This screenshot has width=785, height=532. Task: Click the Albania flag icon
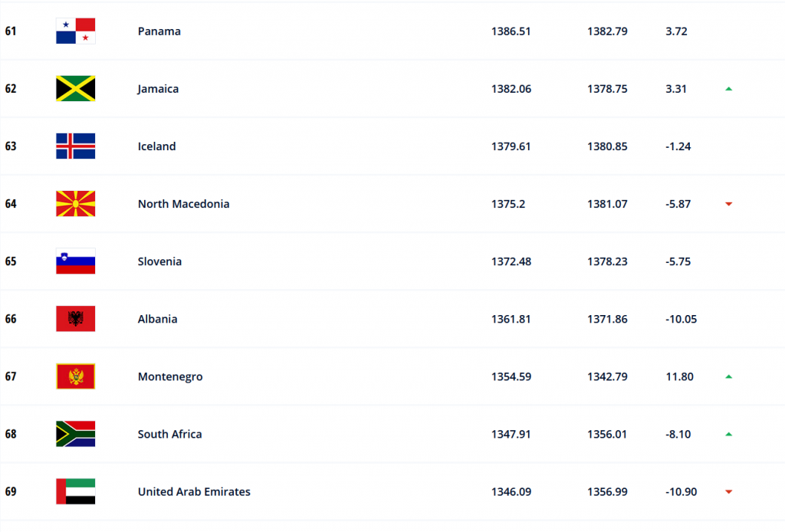(x=76, y=319)
